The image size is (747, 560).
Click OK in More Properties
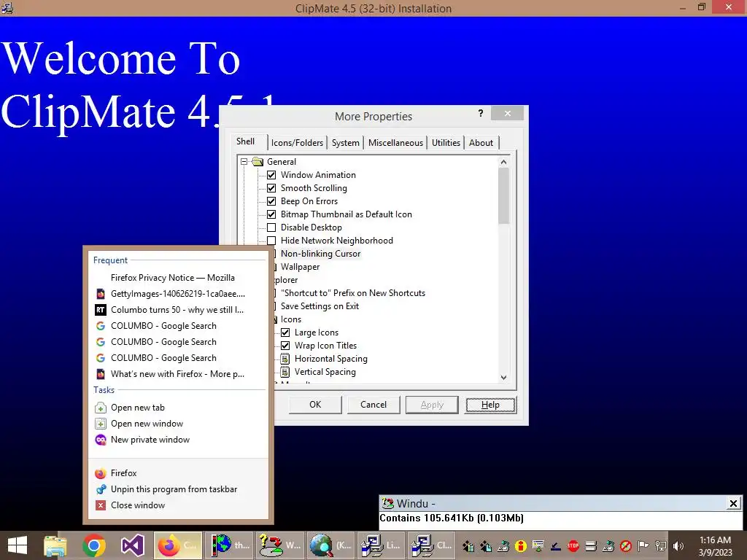pyautogui.click(x=315, y=405)
